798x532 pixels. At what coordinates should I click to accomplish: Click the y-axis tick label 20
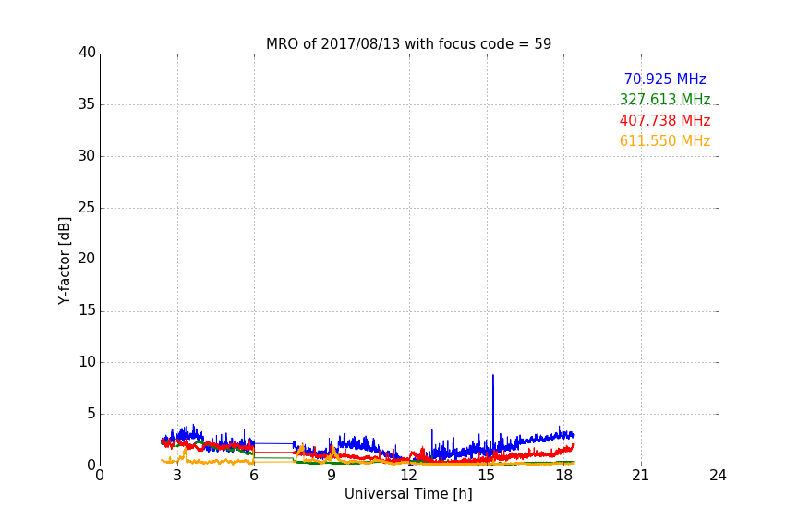[87, 260]
